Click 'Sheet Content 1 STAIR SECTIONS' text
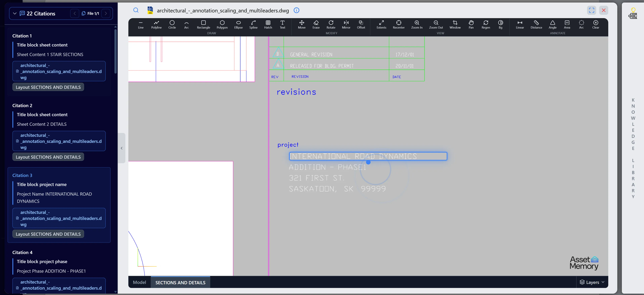This screenshot has height=295, width=644. pos(50,55)
